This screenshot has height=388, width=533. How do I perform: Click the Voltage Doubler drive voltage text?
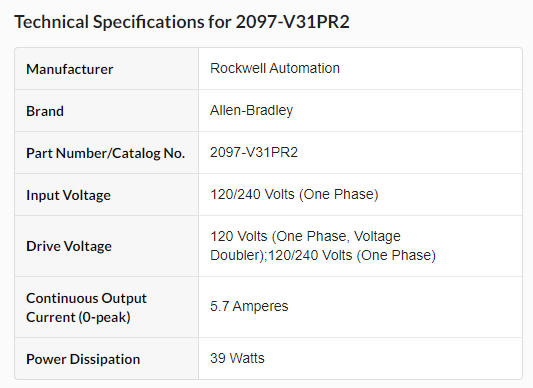[x=323, y=246]
